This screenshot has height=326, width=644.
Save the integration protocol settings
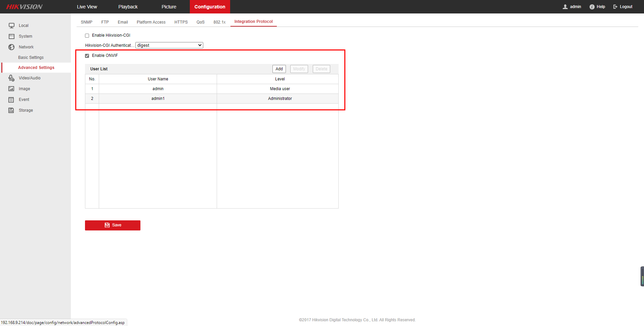[x=113, y=225]
